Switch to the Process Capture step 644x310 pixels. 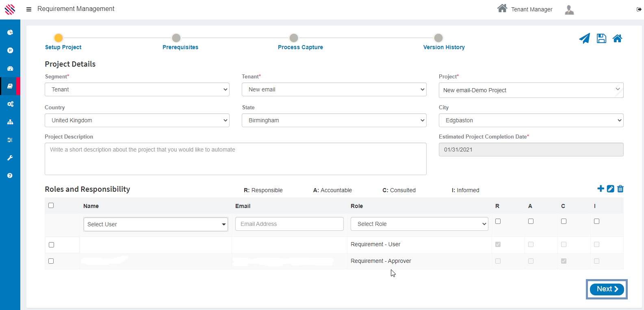pyautogui.click(x=294, y=38)
